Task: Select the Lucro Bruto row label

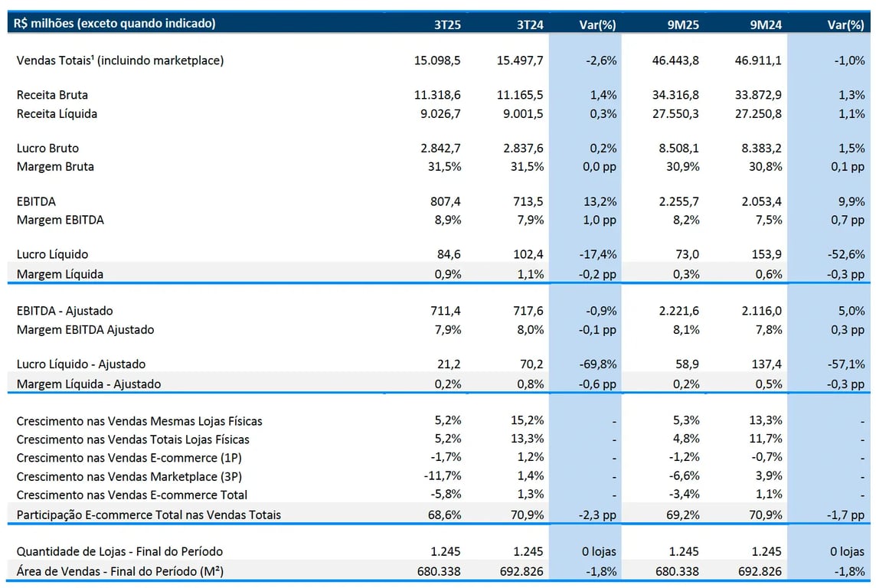Action: 47,148
